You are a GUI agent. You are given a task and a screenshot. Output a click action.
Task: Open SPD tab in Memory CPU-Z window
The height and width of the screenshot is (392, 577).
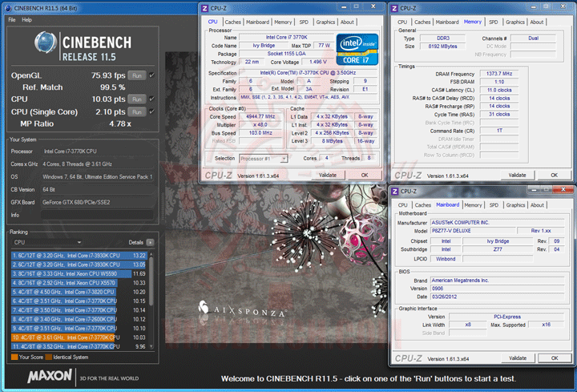point(494,22)
